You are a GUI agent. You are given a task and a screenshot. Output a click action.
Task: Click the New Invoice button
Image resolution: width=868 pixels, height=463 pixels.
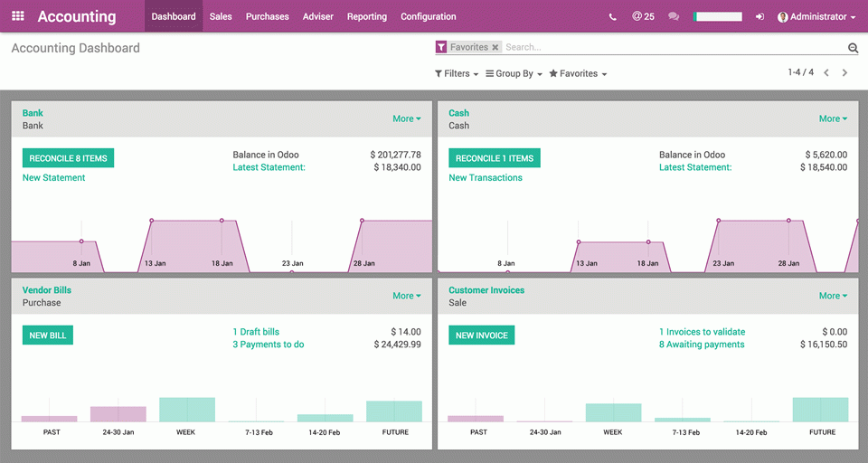pos(481,335)
